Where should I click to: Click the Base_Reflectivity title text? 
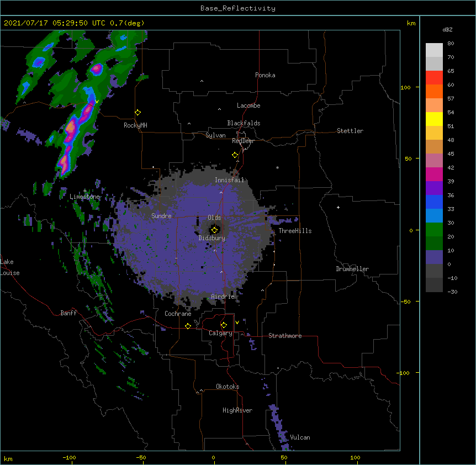coord(238,8)
